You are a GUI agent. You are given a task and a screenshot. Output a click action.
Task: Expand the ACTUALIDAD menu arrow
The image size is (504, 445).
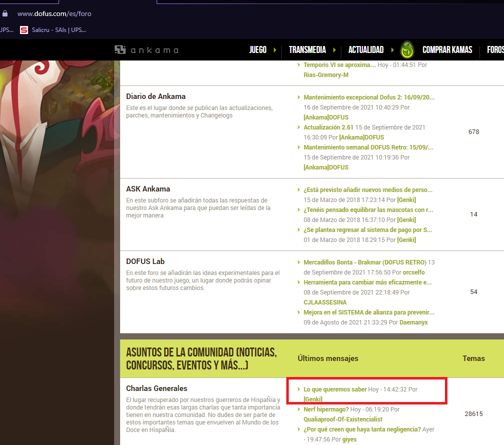[392, 50]
